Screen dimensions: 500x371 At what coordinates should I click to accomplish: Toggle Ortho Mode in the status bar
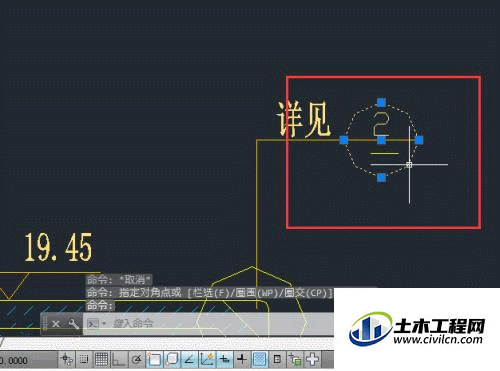click(x=118, y=359)
